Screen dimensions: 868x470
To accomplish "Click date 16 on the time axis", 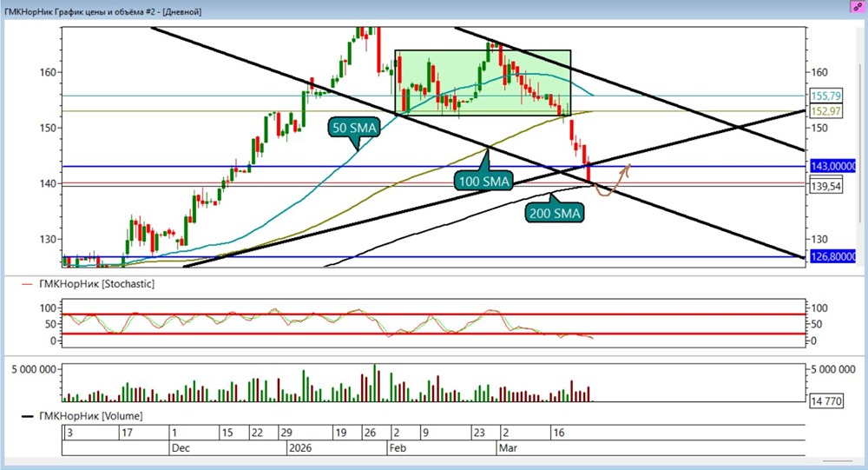I will 558,433.
